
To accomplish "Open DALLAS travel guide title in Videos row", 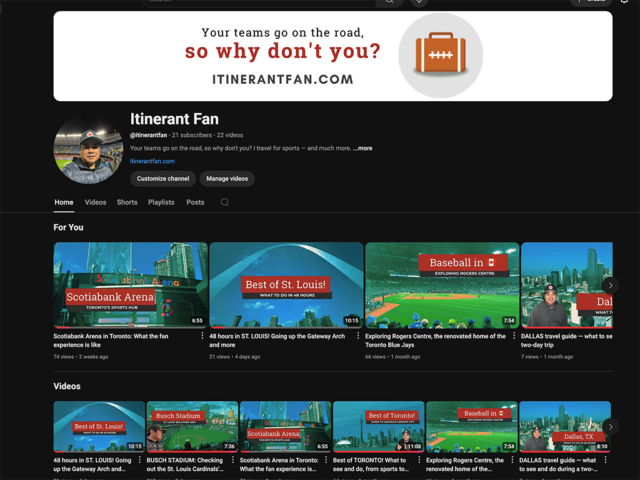I will (x=558, y=464).
